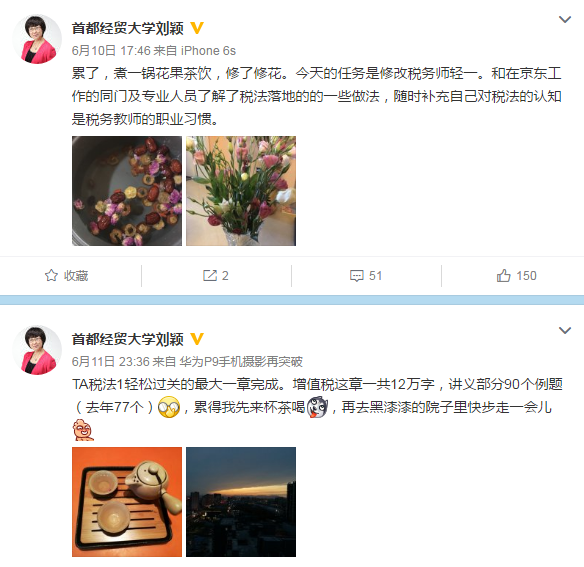584x567 pixels.
Task: Open the first post's profile avatar
Action: click(37, 39)
